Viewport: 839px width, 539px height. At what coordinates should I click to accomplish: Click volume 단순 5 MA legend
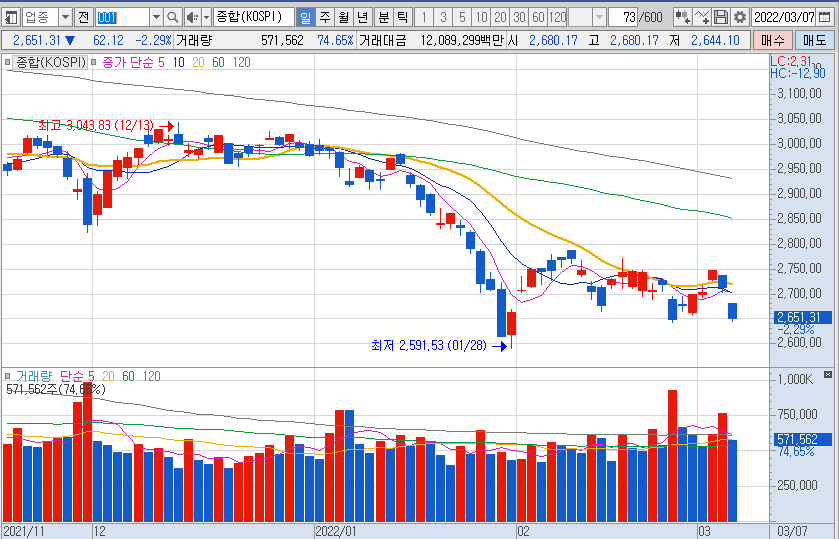pos(77,376)
